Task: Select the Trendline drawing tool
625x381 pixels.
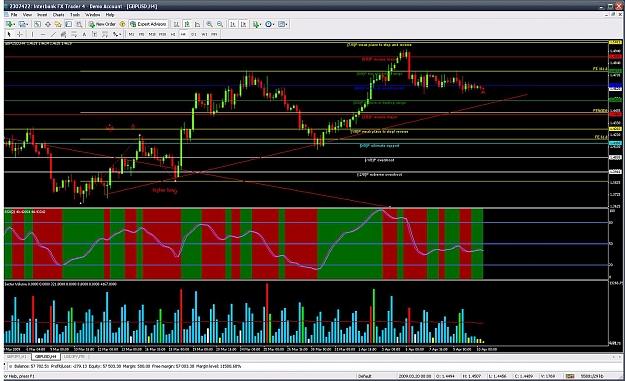Action: [53, 34]
